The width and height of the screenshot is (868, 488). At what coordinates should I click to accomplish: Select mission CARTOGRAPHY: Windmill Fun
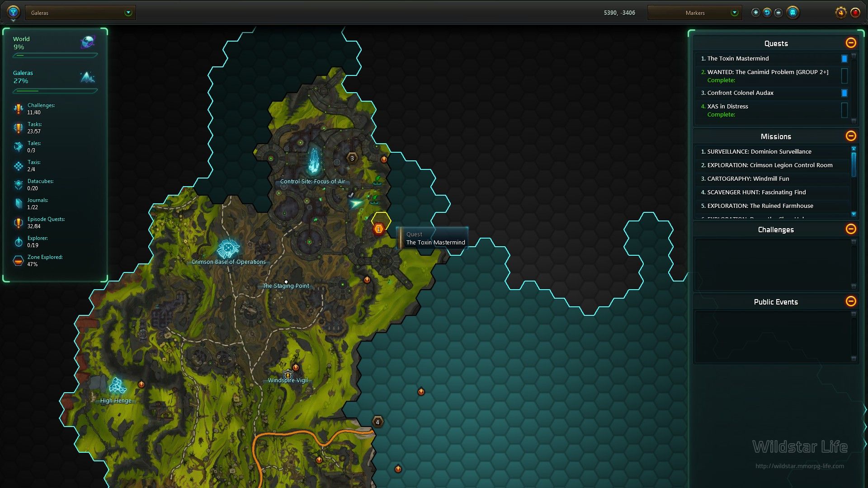773,179
